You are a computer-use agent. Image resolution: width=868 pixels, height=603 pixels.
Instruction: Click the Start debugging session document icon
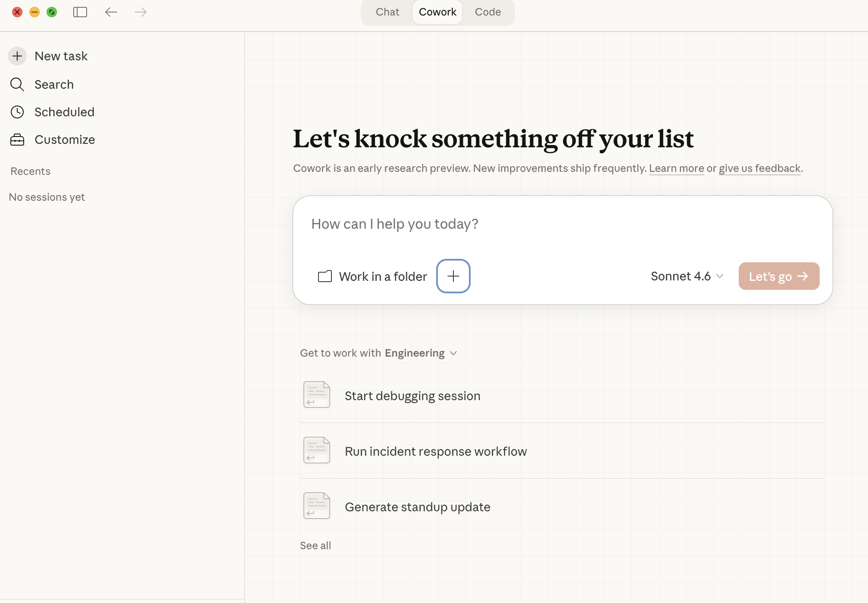[x=317, y=395]
